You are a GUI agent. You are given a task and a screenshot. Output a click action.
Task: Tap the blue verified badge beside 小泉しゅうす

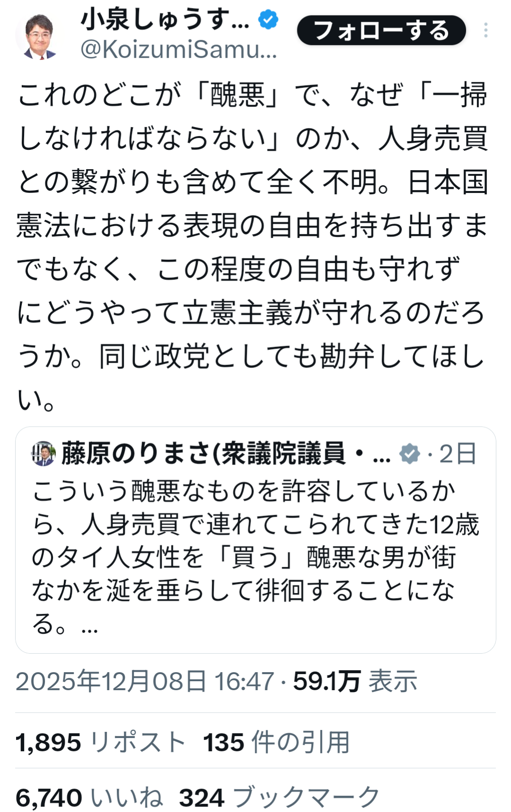268,20
